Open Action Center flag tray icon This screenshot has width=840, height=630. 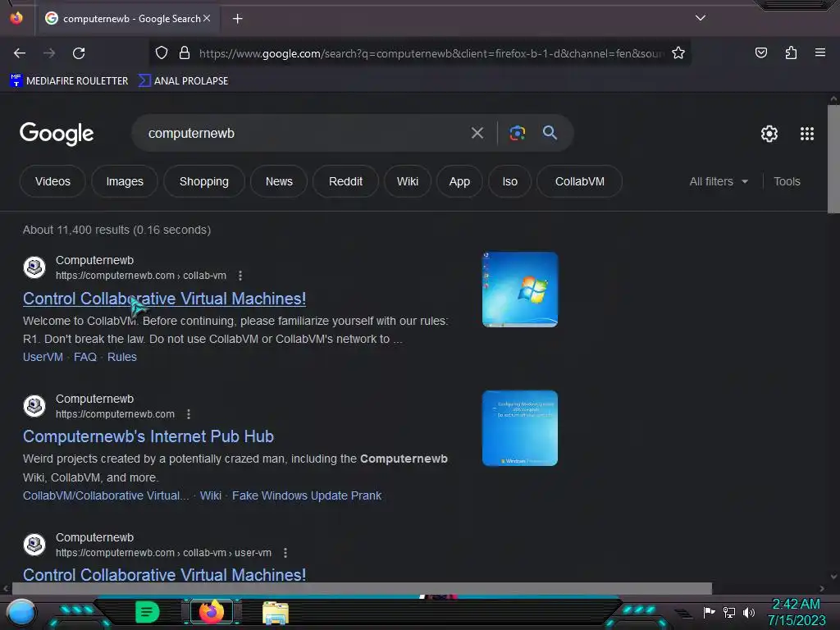(710, 612)
